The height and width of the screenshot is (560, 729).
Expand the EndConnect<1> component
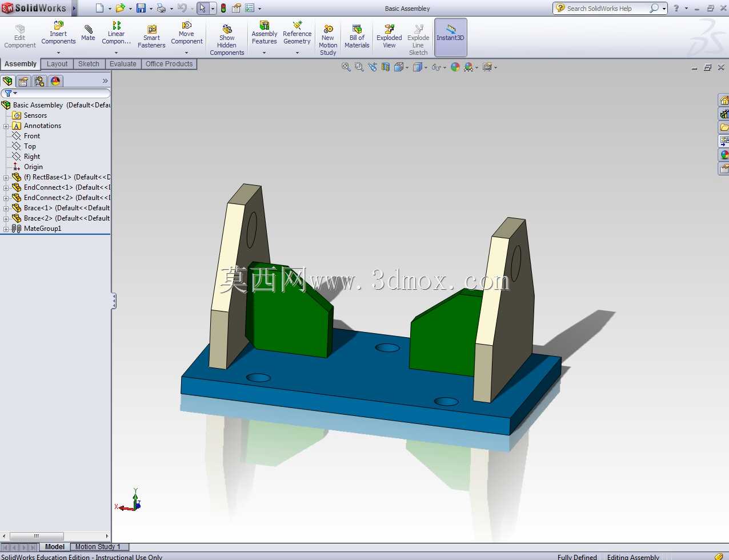pyautogui.click(x=6, y=187)
